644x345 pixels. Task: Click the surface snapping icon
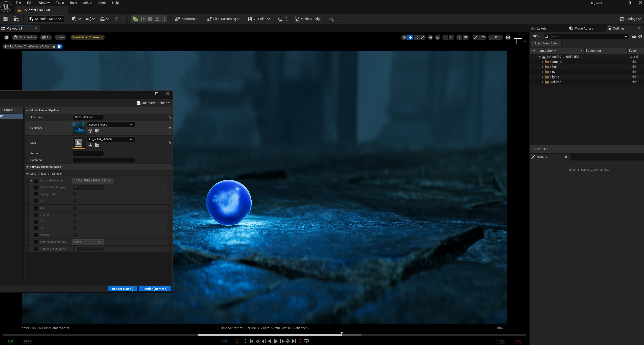[438, 37]
